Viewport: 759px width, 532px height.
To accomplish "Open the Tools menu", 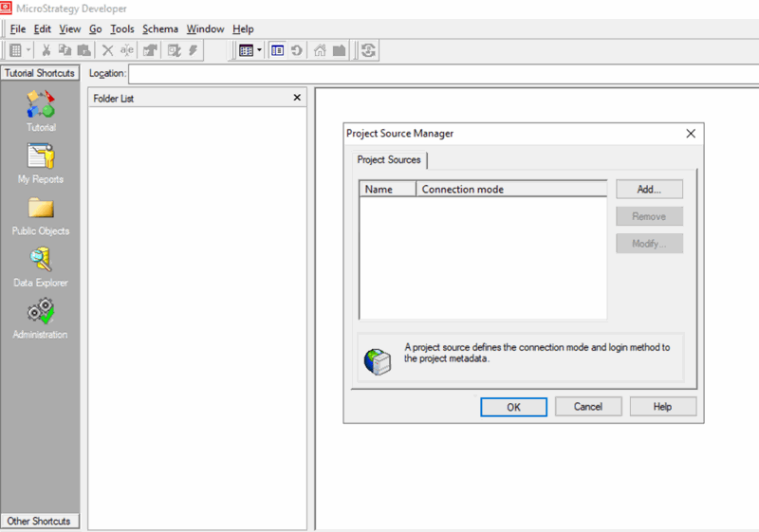I will [122, 29].
